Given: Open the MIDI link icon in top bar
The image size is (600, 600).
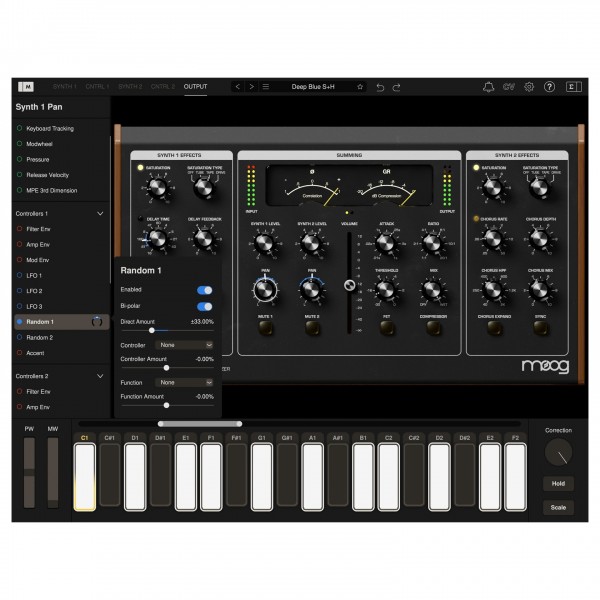Looking at the screenshot, I should (509, 87).
